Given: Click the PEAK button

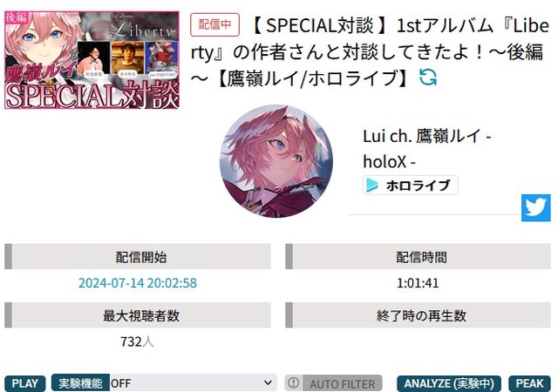Looking at the screenshot, I should click(529, 383).
